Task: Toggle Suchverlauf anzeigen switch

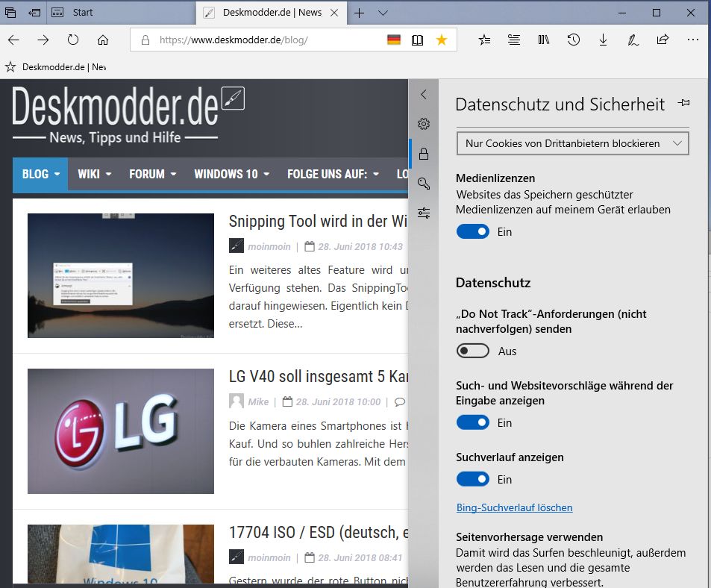Action: [x=473, y=479]
